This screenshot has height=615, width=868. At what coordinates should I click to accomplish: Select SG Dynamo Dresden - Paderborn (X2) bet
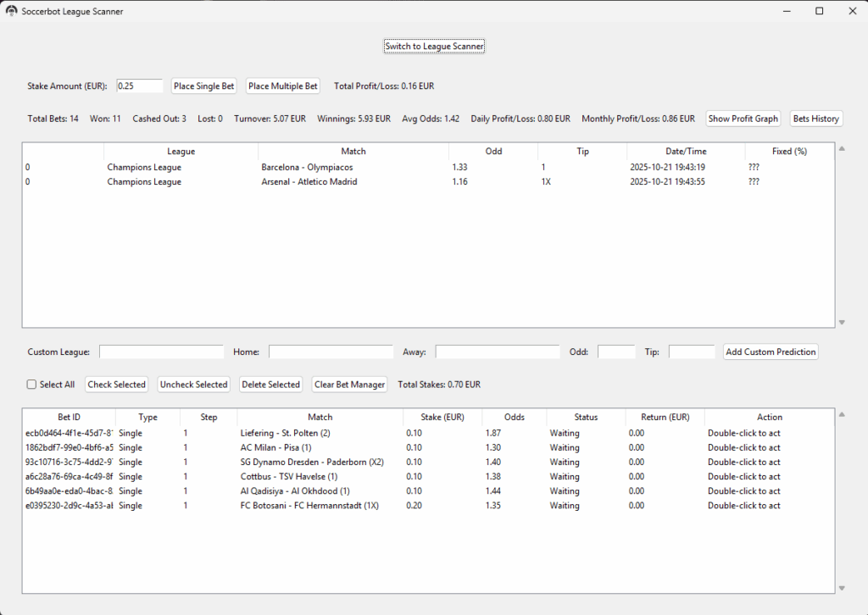tap(428, 462)
